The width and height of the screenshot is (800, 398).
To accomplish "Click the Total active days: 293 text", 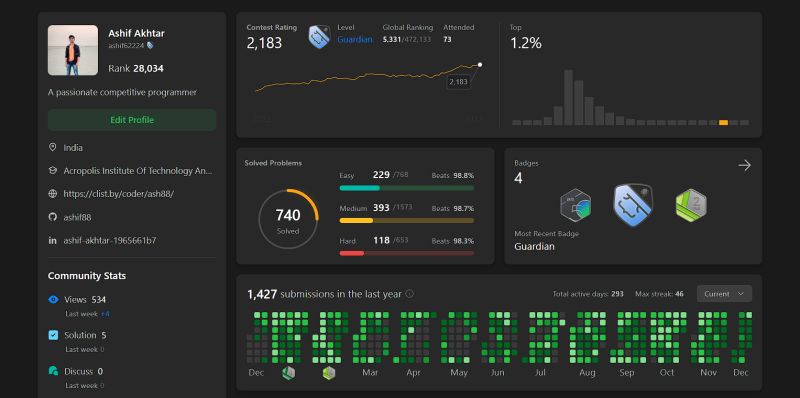I will 588,294.
